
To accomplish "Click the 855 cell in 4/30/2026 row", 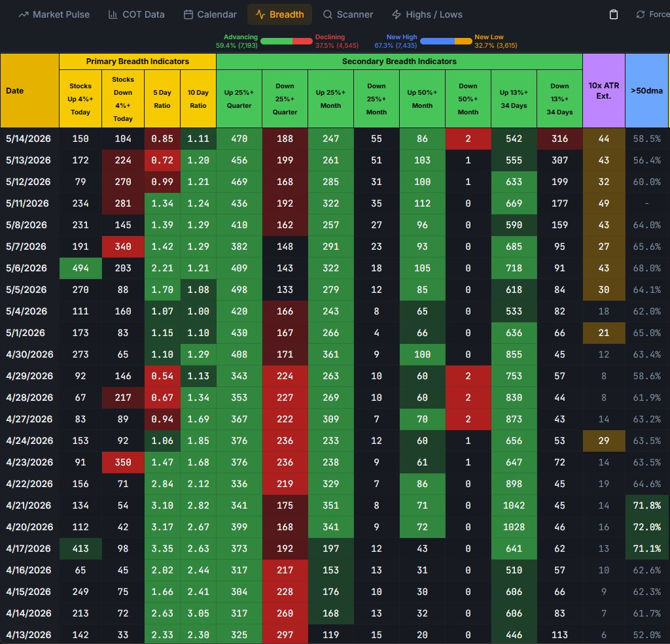I will coord(514,354).
